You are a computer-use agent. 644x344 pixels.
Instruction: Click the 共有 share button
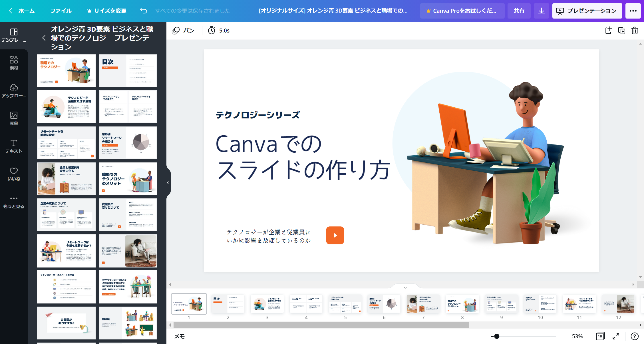(519, 11)
